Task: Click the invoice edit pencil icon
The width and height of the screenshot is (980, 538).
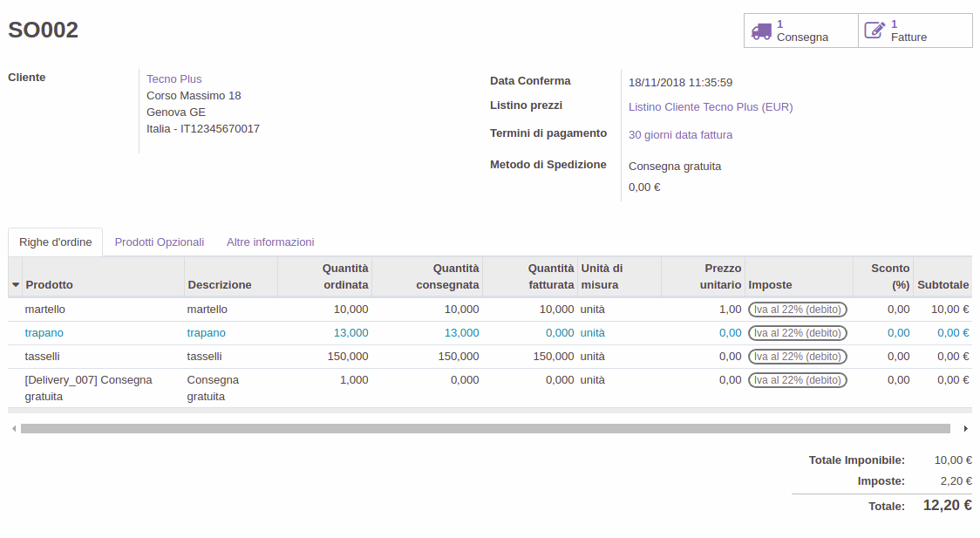Action: point(875,31)
